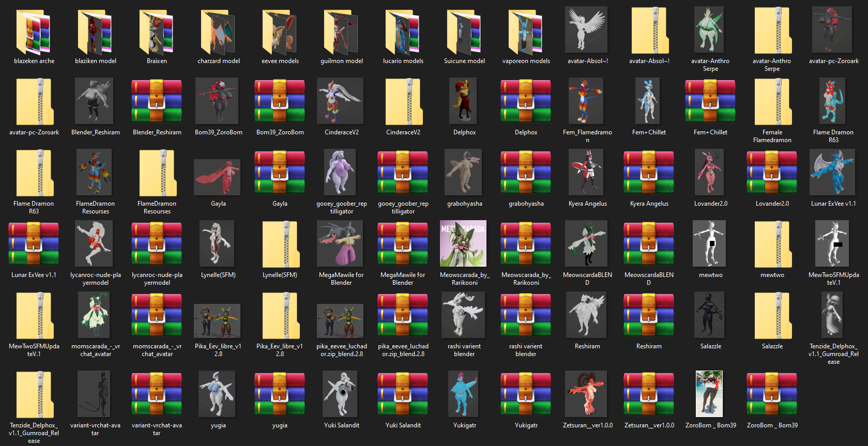This screenshot has width=868, height=446.
Task: Click the CinderaceV2 image thumbnail
Action: (340, 101)
